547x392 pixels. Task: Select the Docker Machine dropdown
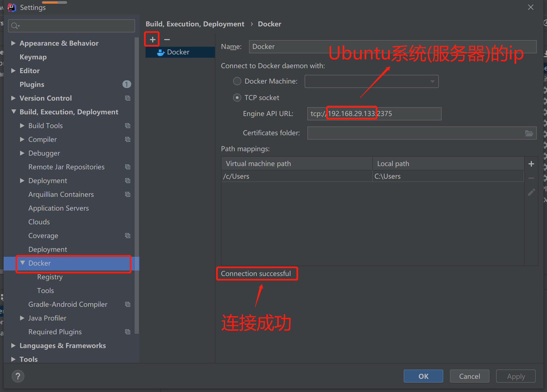(372, 81)
